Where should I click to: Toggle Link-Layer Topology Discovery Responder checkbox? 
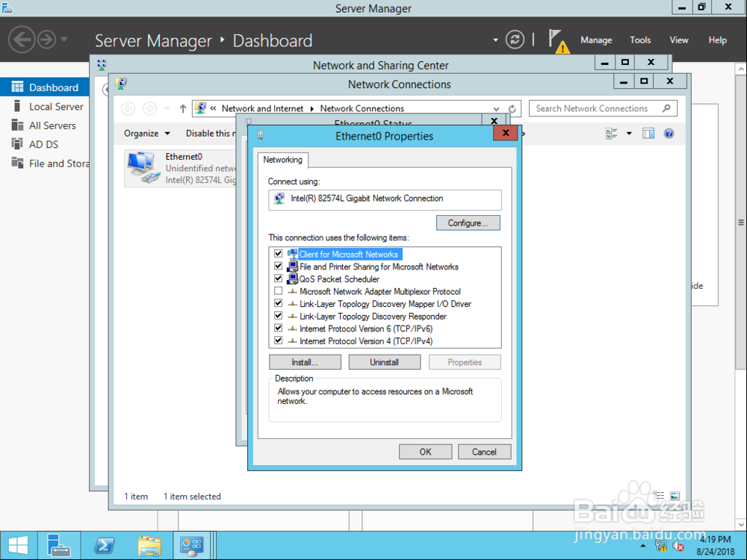point(278,316)
